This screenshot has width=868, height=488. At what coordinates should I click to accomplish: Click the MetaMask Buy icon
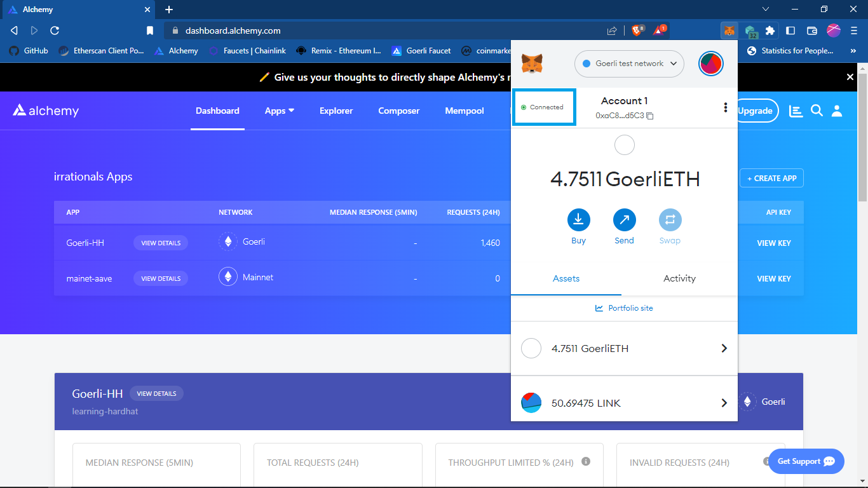coord(578,220)
